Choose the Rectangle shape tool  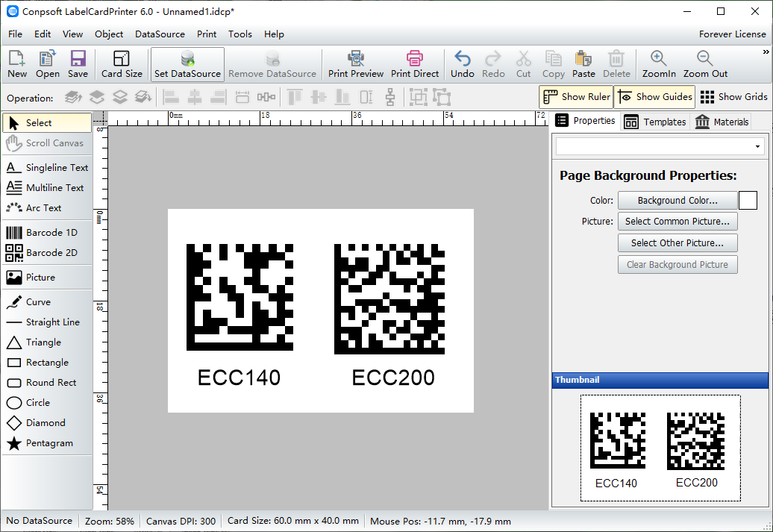47,363
